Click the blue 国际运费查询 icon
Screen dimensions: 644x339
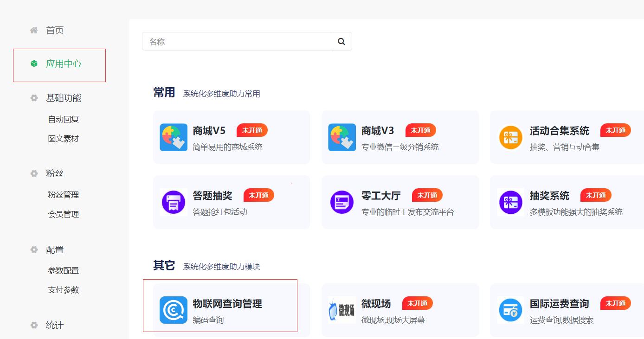point(510,310)
